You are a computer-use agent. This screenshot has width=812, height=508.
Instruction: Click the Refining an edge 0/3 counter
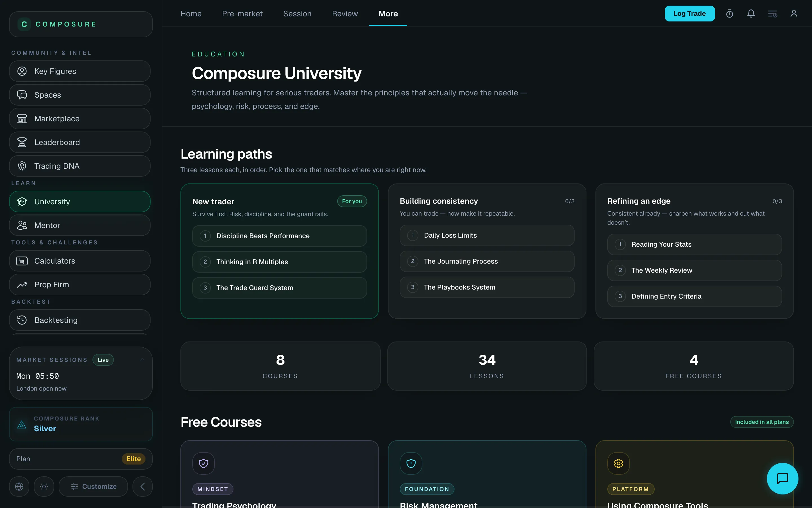[777, 201]
